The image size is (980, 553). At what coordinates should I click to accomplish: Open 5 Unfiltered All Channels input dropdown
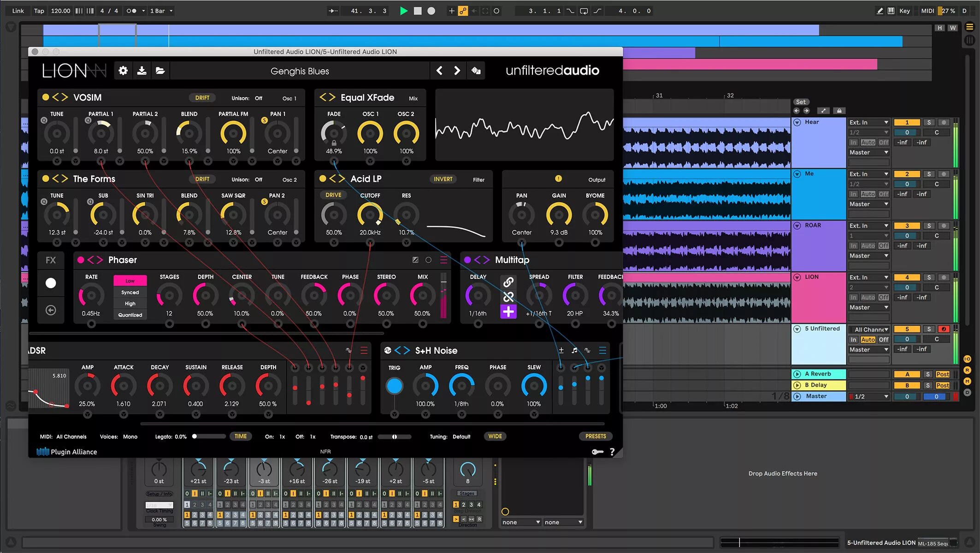point(868,329)
